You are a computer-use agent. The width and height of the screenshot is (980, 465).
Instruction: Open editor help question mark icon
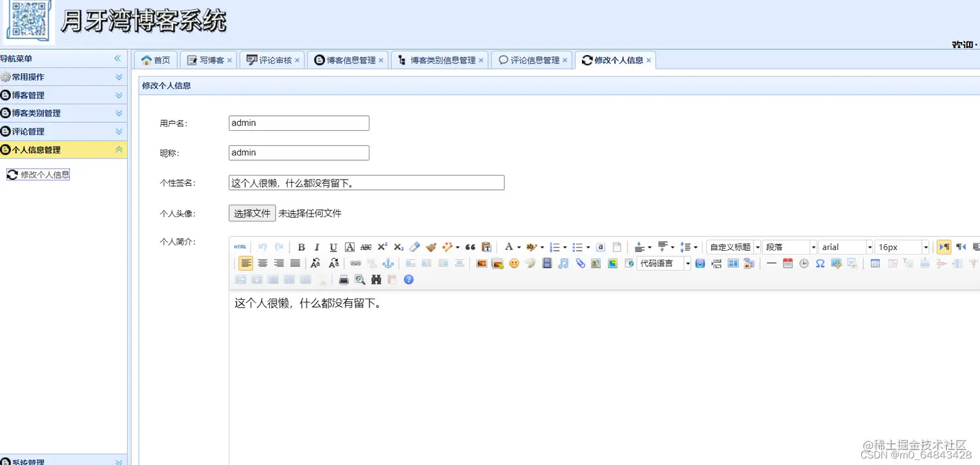click(x=408, y=280)
